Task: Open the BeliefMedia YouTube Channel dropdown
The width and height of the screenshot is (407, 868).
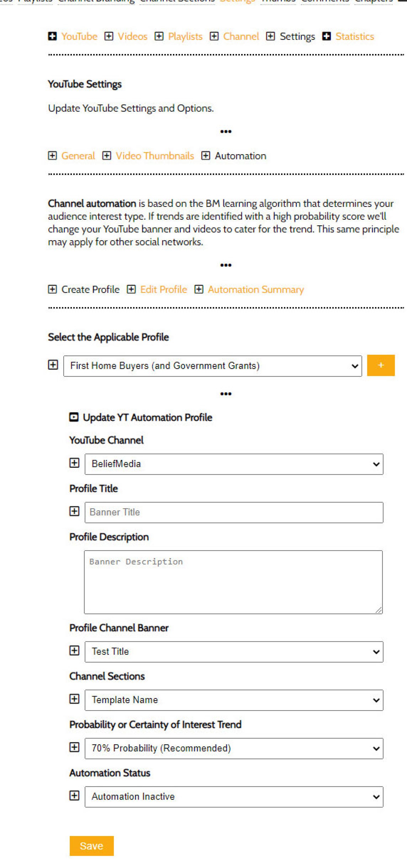Action: click(234, 464)
